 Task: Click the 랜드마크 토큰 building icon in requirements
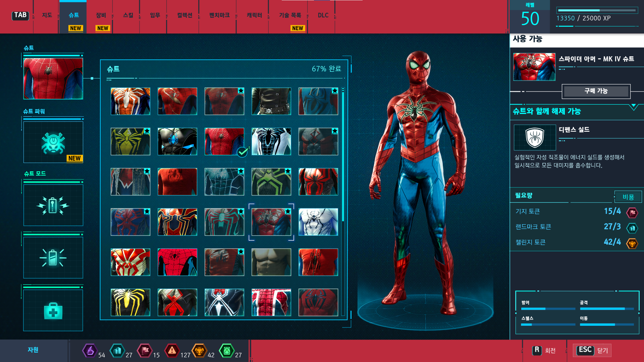(x=632, y=228)
